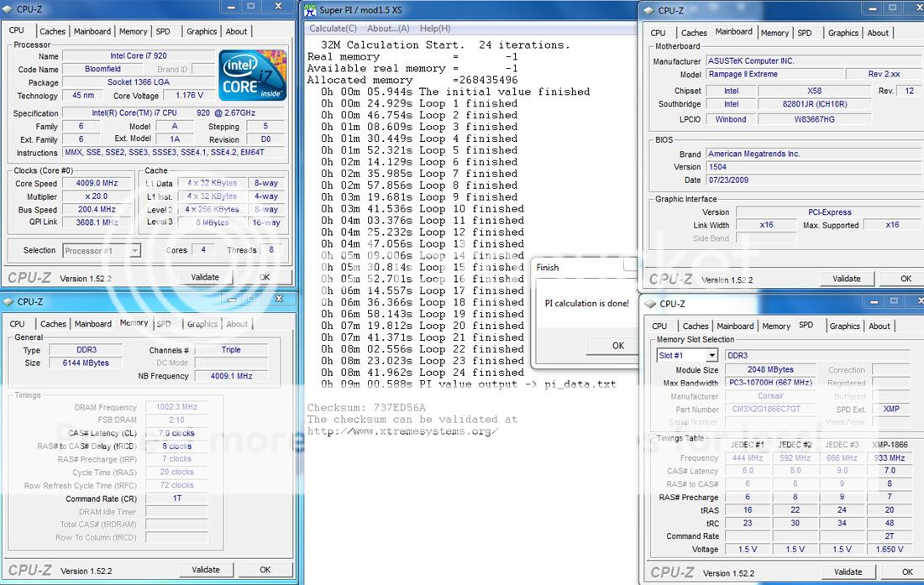Click the SPD Ext. value 'XMP'
This screenshot has height=585, width=924.
click(891, 409)
